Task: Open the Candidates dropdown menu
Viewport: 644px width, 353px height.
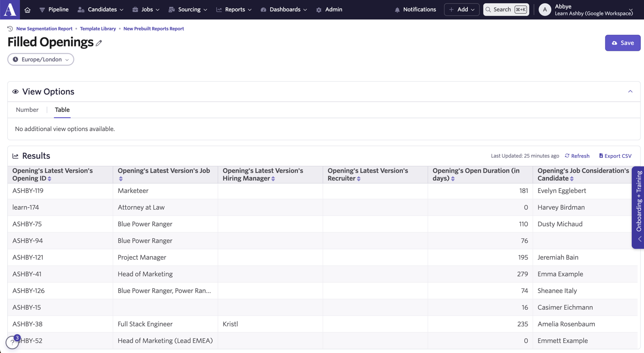Action: pos(100,9)
